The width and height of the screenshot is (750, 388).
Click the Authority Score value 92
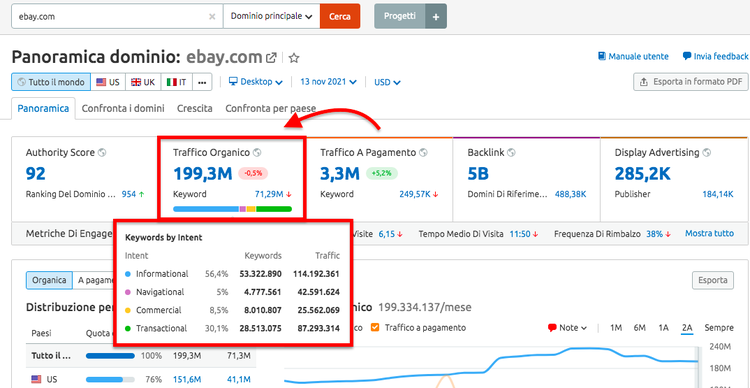tap(35, 174)
